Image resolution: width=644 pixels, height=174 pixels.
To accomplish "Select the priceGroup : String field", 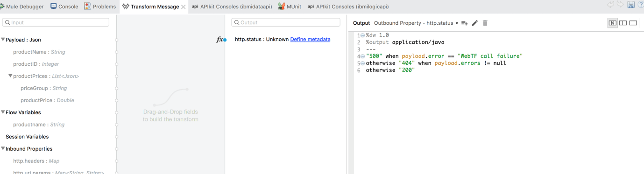I will pos(43,88).
